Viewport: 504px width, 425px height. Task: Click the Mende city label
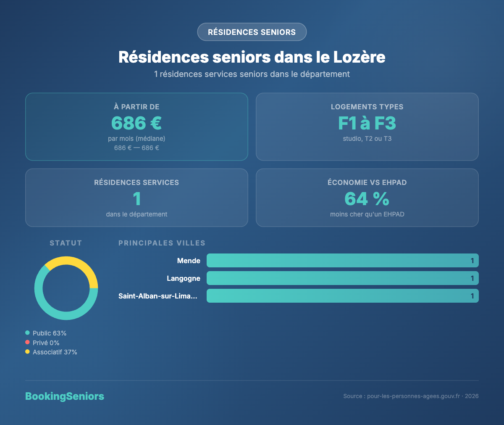coord(189,260)
